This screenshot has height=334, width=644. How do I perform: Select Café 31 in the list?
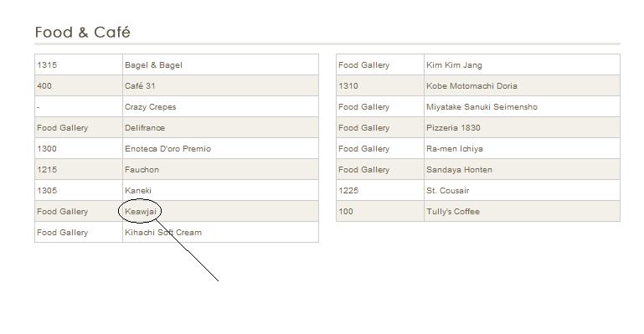(140, 85)
